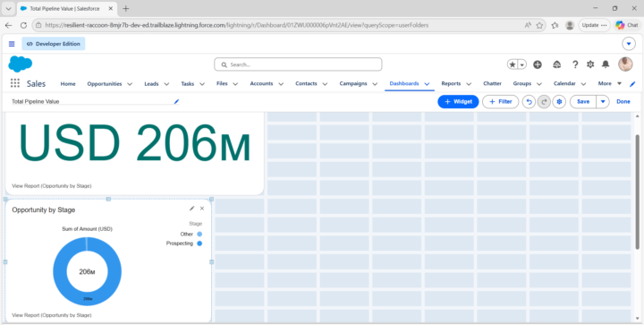Image resolution: width=644 pixels, height=325 pixels.
Task: Click the browser back arrow
Action: [8, 25]
